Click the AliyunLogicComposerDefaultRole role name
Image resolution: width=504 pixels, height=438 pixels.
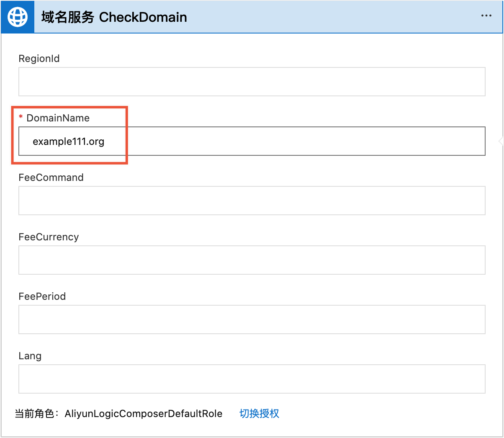(x=144, y=414)
